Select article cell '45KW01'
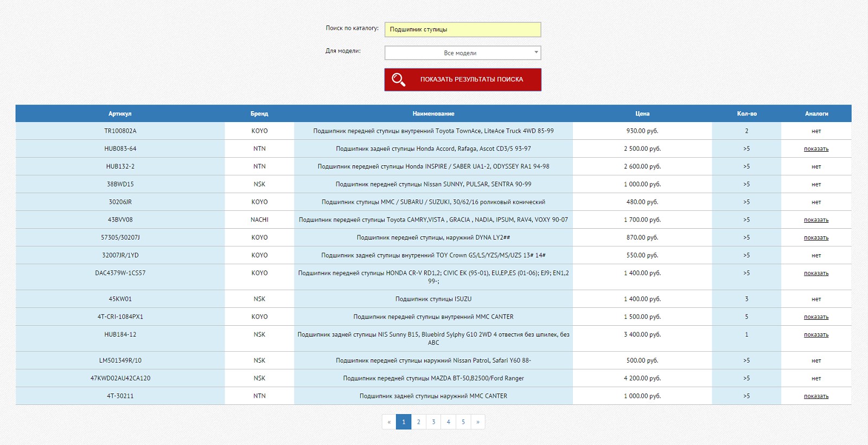The image size is (868, 445). [x=120, y=299]
